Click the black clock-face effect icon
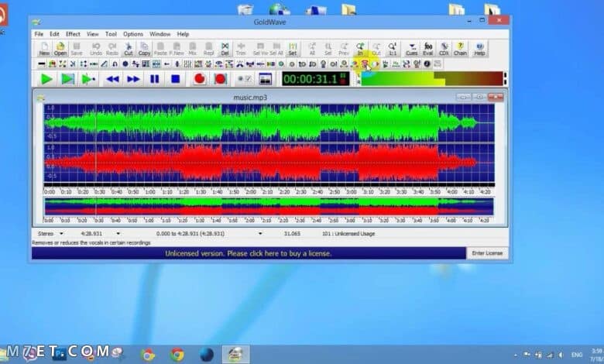The height and width of the screenshot is (364, 604). click(427, 64)
